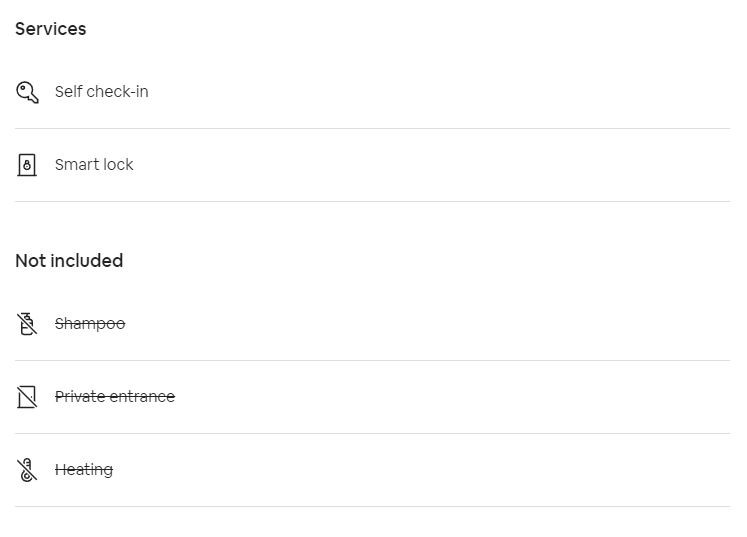Click the divider line under Shampoo

[372, 360]
